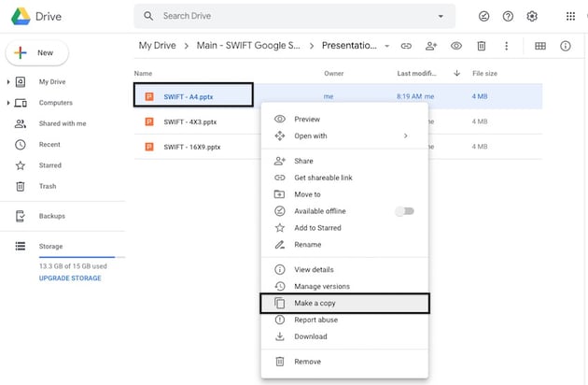Screen dimensions: 588x385
Task: Click the Starred star icon in sidebar
Action: 21,165
